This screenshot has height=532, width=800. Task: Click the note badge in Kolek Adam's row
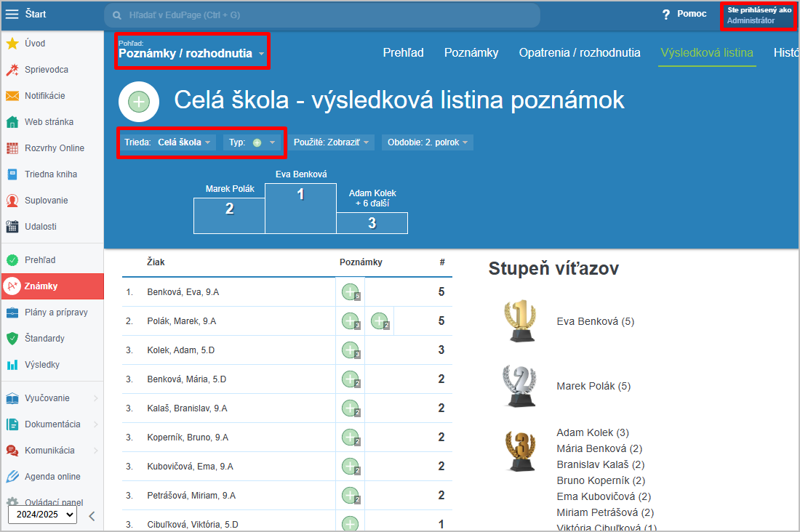pyautogui.click(x=351, y=350)
